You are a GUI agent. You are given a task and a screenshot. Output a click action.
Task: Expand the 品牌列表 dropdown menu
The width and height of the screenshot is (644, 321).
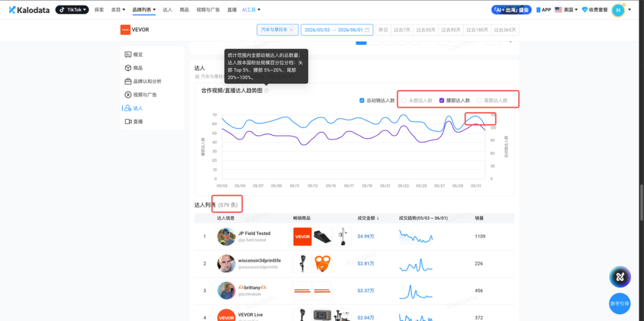[144, 10]
